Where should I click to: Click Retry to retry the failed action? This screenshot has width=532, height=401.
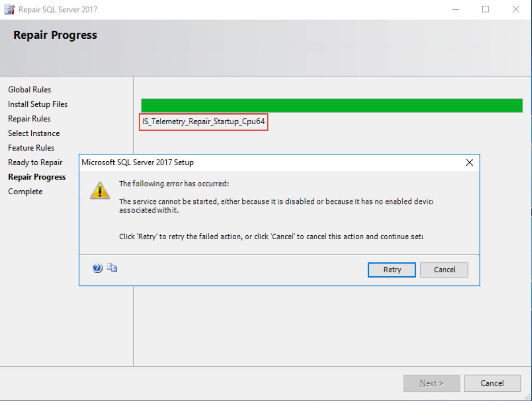coord(392,270)
